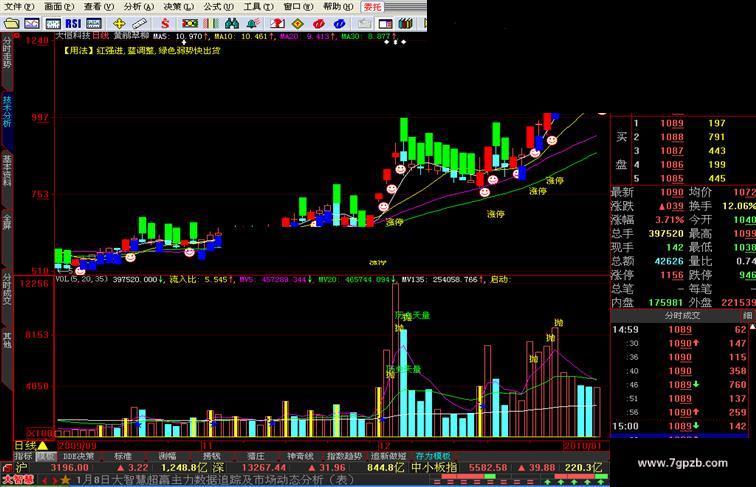Select the 指标 bottom tab
Image resolution: width=756 pixels, height=487 pixels.
[23, 456]
